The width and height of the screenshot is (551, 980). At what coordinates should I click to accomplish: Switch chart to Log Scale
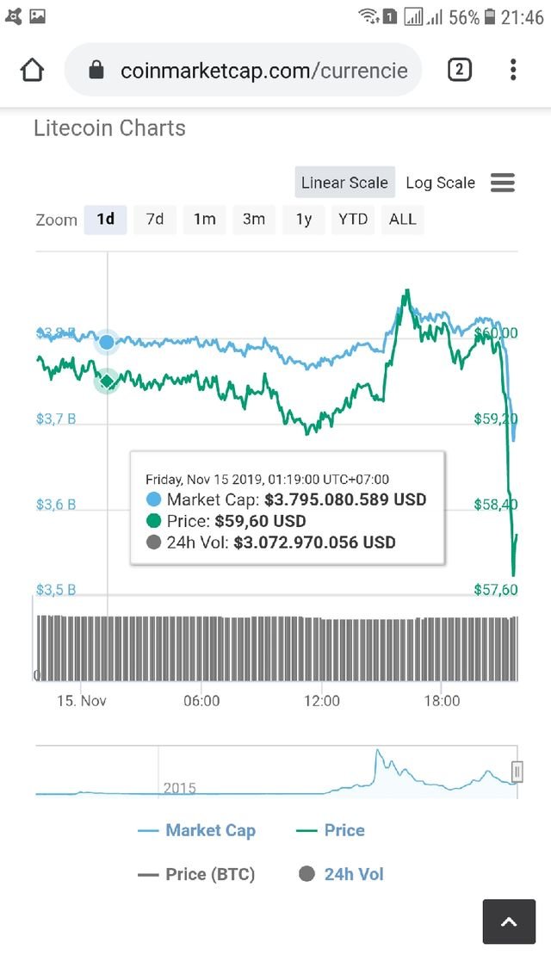(x=441, y=183)
